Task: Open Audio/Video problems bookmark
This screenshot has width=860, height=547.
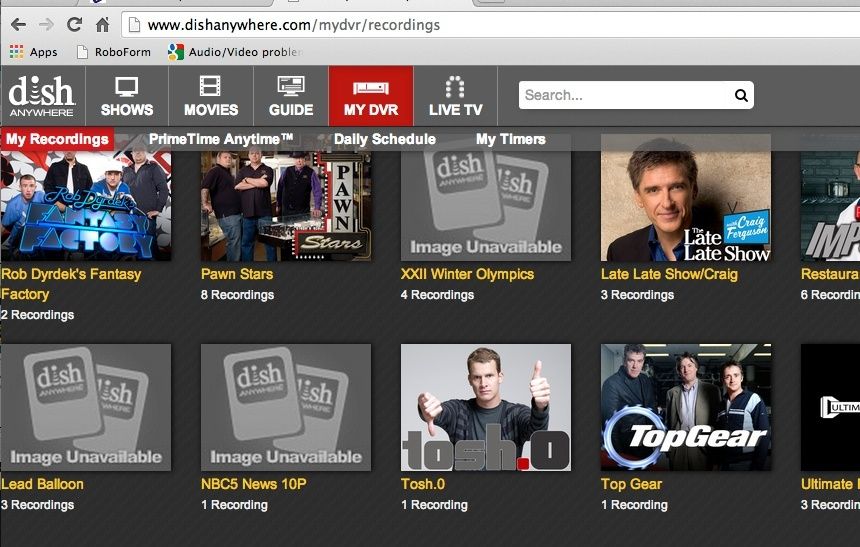Action: point(235,52)
